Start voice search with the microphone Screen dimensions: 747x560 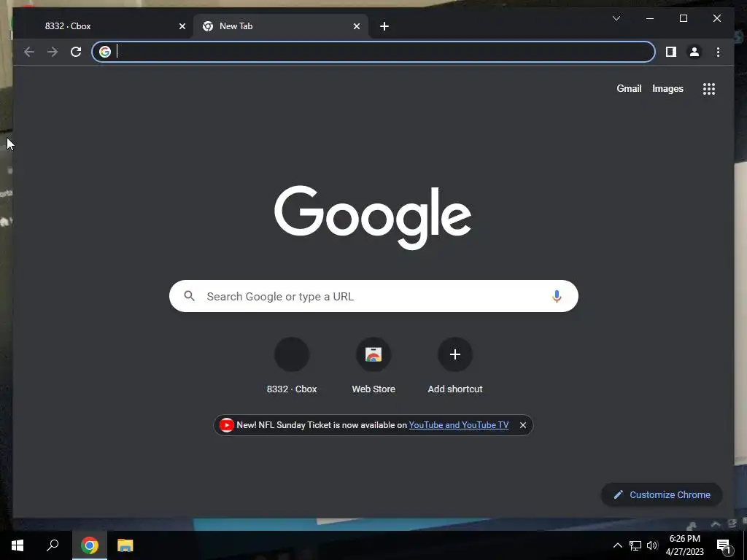coord(557,296)
